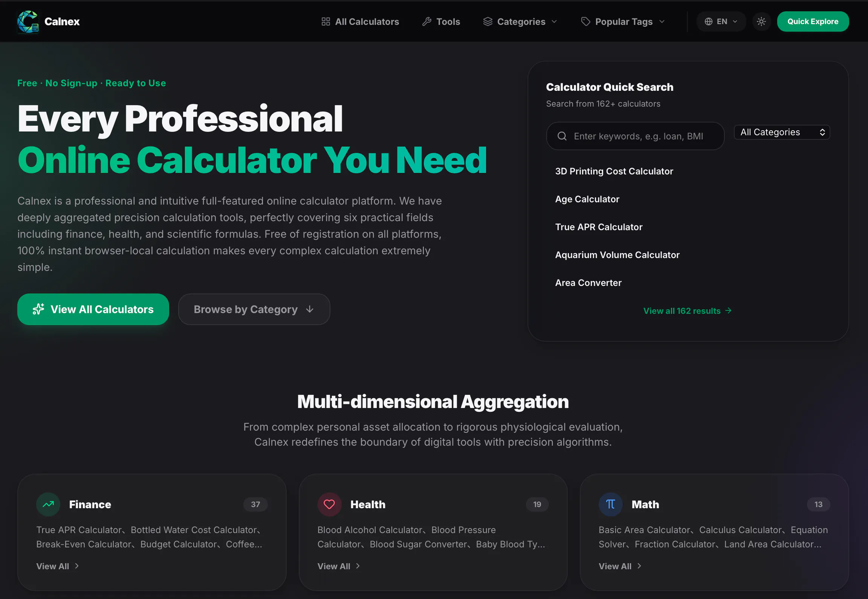868x599 pixels.
Task: Toggle the light/dark theme sun button
Action: (761, 21)
